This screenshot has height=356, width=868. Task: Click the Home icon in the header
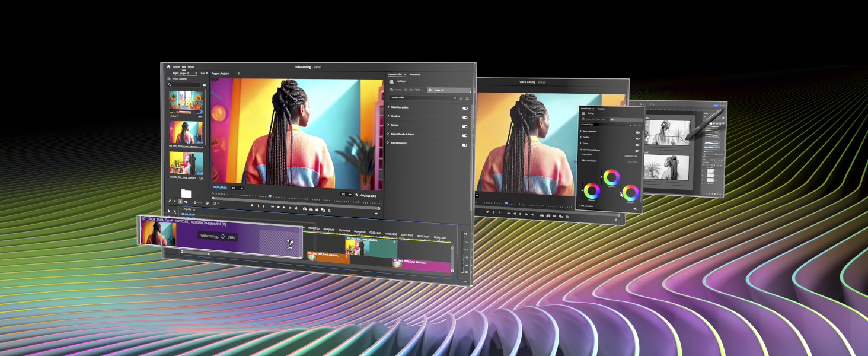tap(168, 67)
